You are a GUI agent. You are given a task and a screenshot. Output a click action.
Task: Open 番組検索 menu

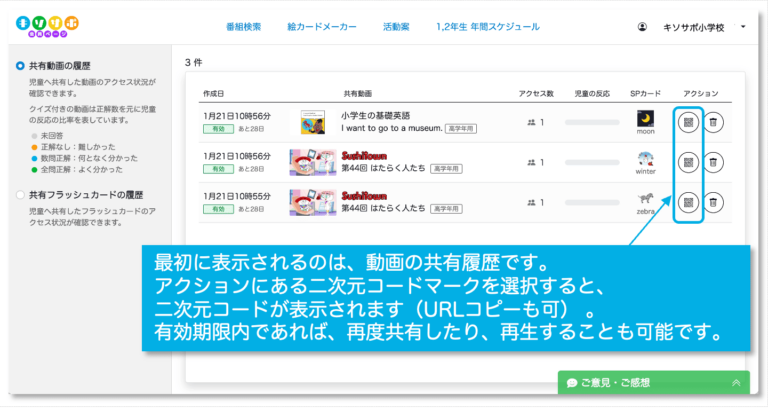(243, 27)
